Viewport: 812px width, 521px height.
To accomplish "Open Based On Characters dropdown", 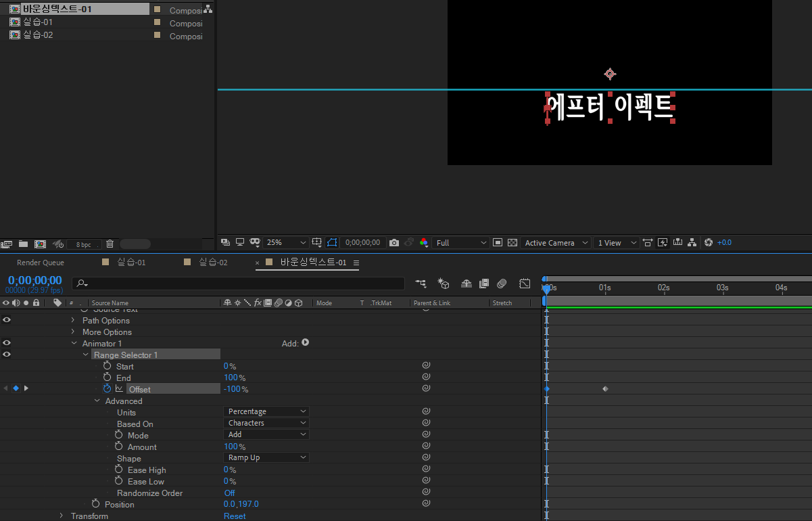I will tap(266, 424).
